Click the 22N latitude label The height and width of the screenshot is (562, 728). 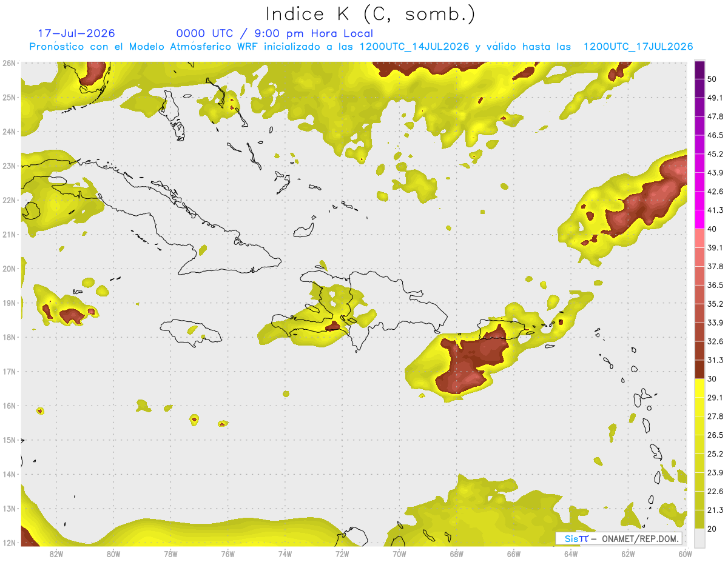pos(9,200)
